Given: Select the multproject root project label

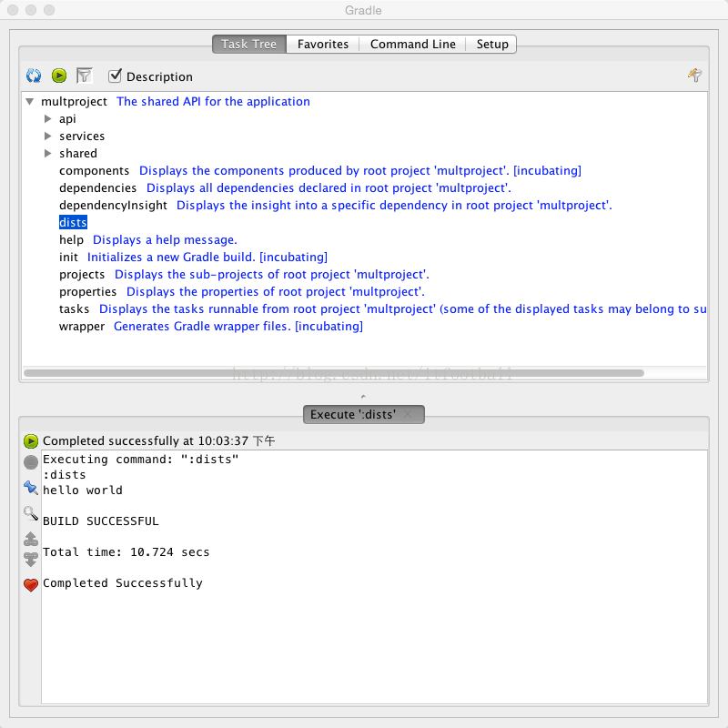Looking at the screenshot, I should [74, 101].
